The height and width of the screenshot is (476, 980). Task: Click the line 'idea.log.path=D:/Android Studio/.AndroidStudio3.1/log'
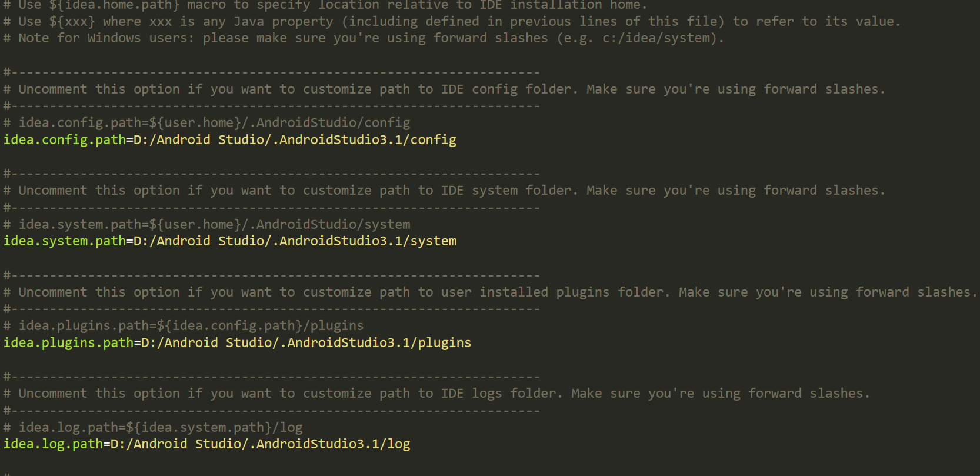(x=207, y=444)
